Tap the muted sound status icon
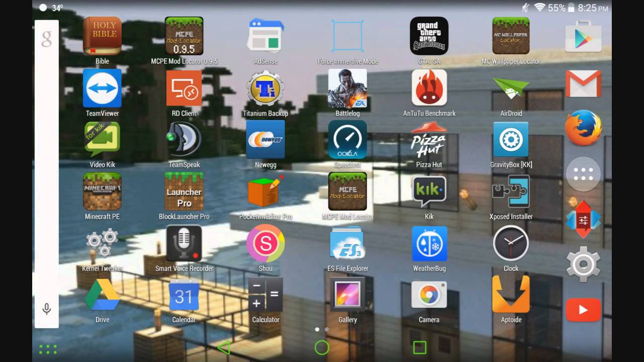Image resolution: width=644 pixels, height=362 pixels. pyautogui.click(x=526, y=8)
